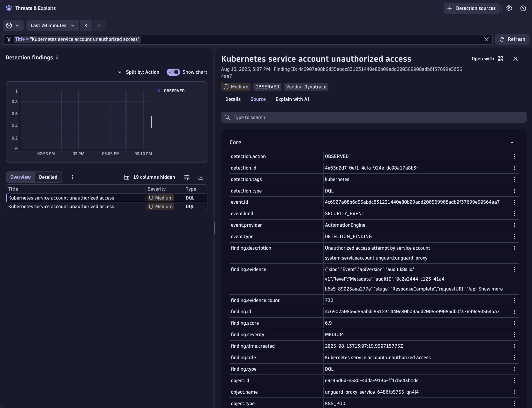The width and height of the screenshot is (532, 408).
Task: Expand finding.evidence with Show more link
Action: click(x=491, y=289)
